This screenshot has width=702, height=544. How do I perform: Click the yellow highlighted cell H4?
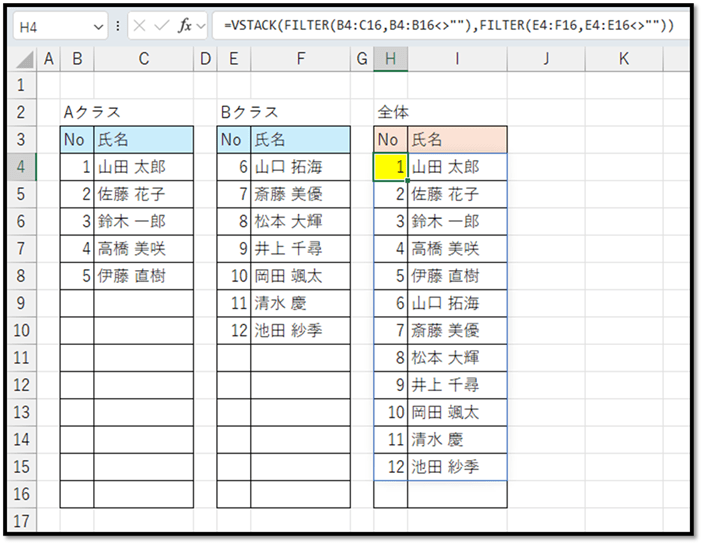[390, 167]
